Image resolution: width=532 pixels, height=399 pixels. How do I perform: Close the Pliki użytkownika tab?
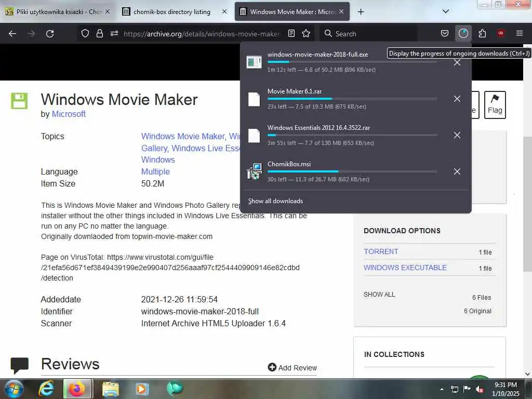click(x=108, y=11)
